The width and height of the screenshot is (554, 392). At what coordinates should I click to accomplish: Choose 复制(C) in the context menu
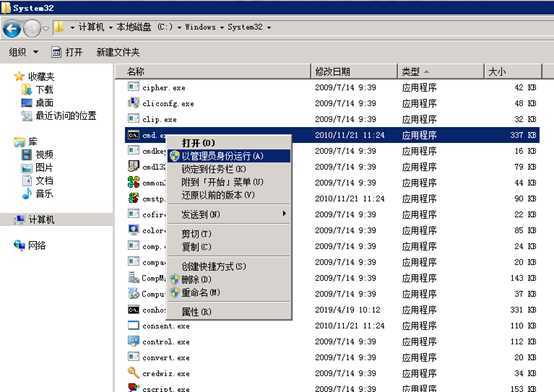(x=229, y=247)
